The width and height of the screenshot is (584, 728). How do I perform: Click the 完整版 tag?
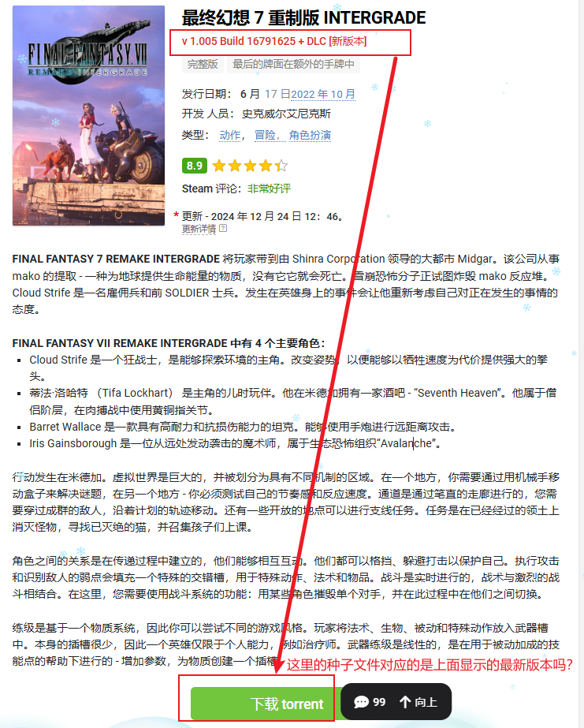point(203,64)
